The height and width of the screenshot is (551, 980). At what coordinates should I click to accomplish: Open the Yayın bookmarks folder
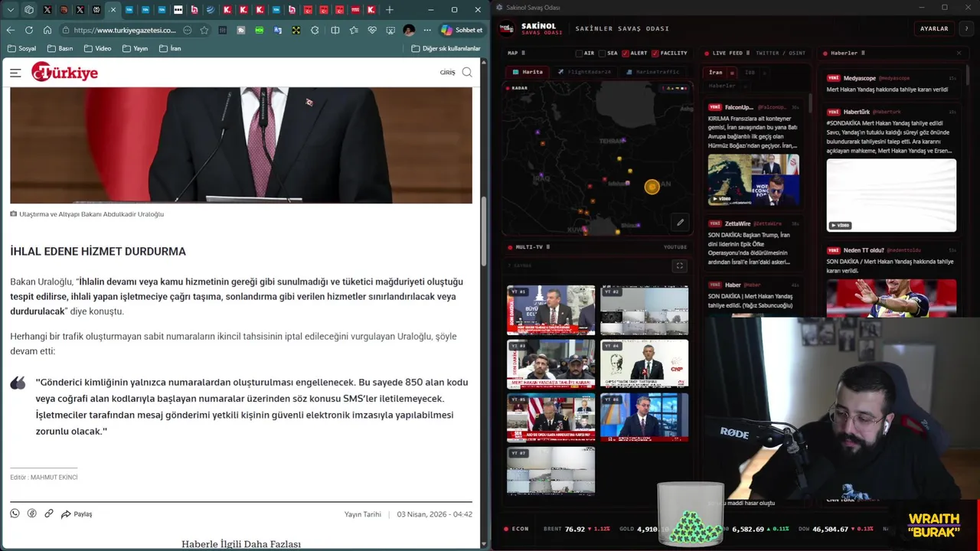click(135, 48)
